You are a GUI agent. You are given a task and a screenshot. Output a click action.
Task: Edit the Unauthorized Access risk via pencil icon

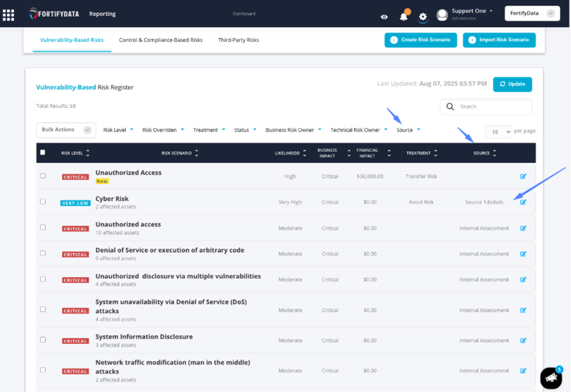523,176
